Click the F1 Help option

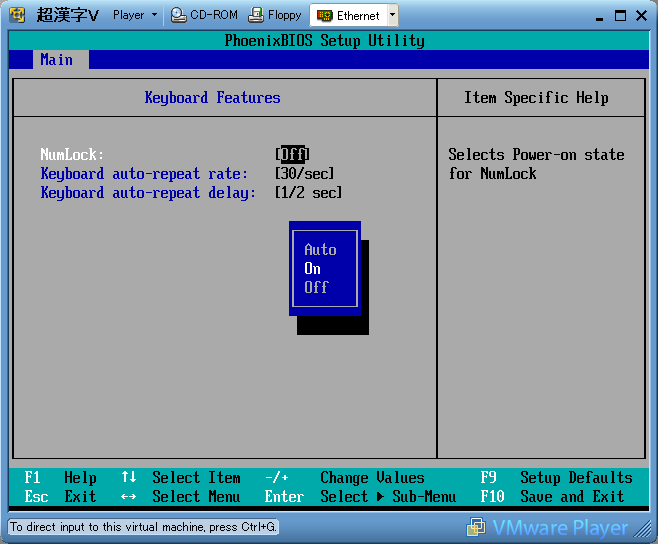tap(60, 478)
